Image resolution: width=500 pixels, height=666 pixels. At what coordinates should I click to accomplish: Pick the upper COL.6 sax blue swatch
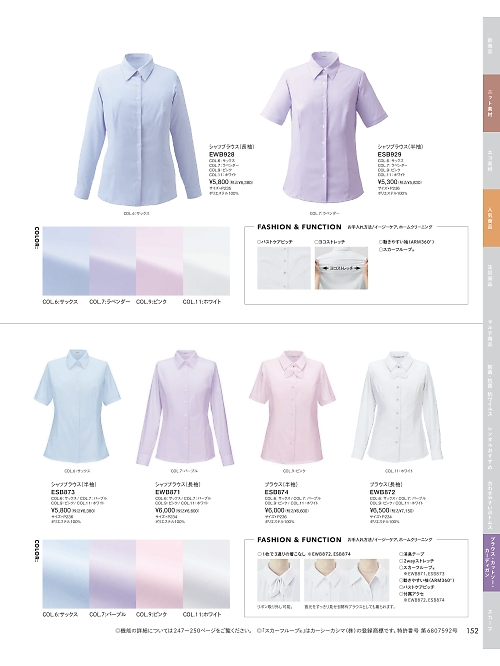[x=66, y=261]
